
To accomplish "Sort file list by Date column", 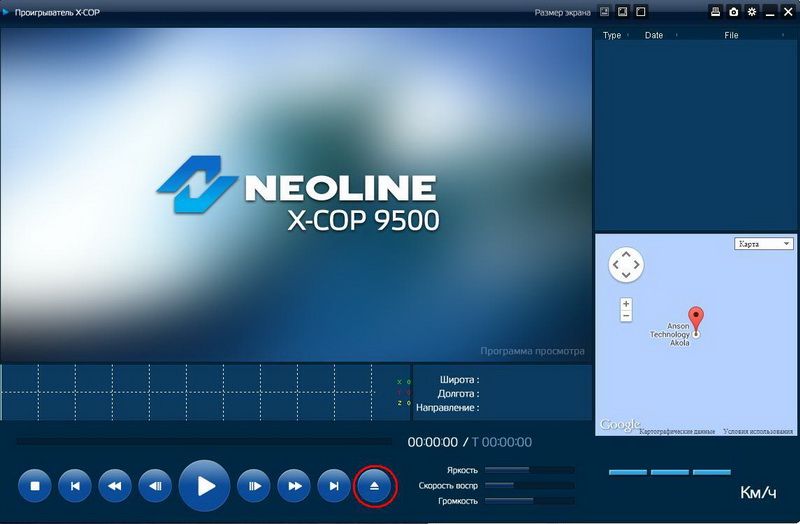I will (x=654, y=35).
